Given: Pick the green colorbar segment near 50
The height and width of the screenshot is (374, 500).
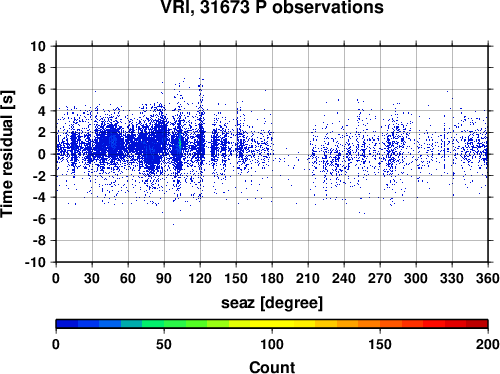Looking at the screenshot, I should pyautogui.click(x=164, y=324).
